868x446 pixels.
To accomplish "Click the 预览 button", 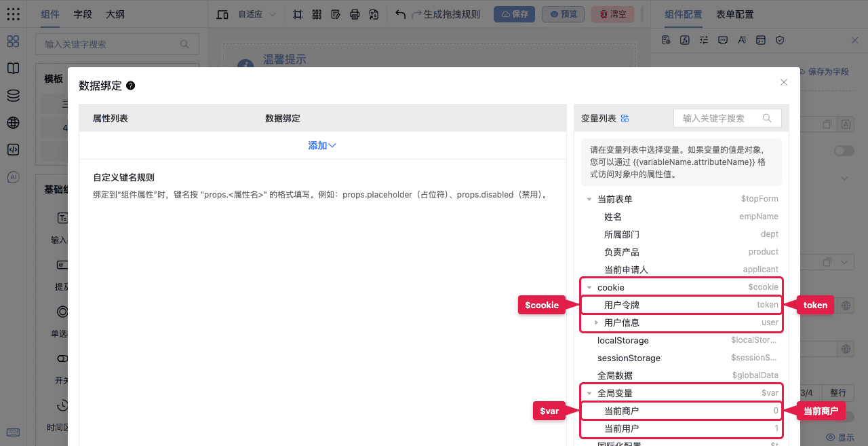I will tap(563, 14).
